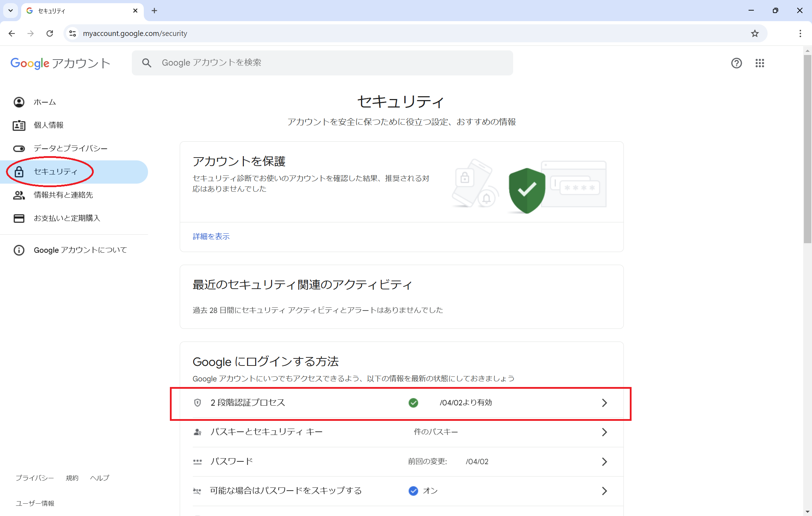The image size is (812, 516).
Task: Bookmark this page with star icon
Action: (x=755, y=33)
